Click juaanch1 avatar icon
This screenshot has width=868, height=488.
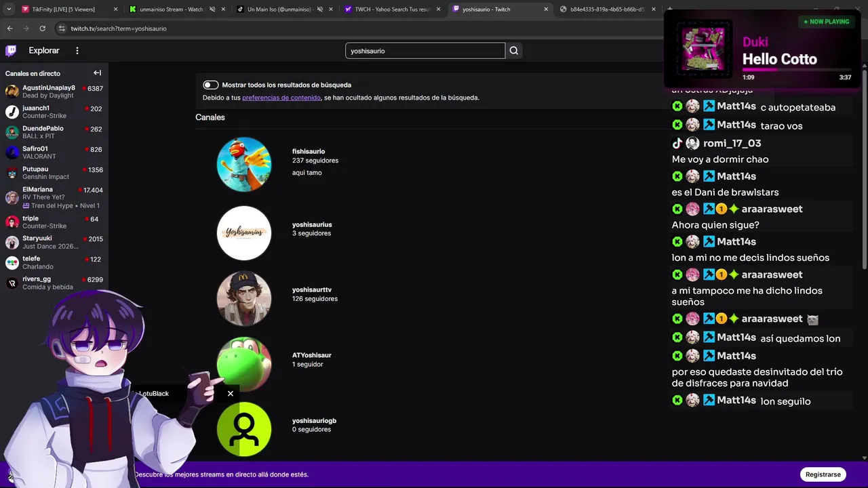coord(12,112)
